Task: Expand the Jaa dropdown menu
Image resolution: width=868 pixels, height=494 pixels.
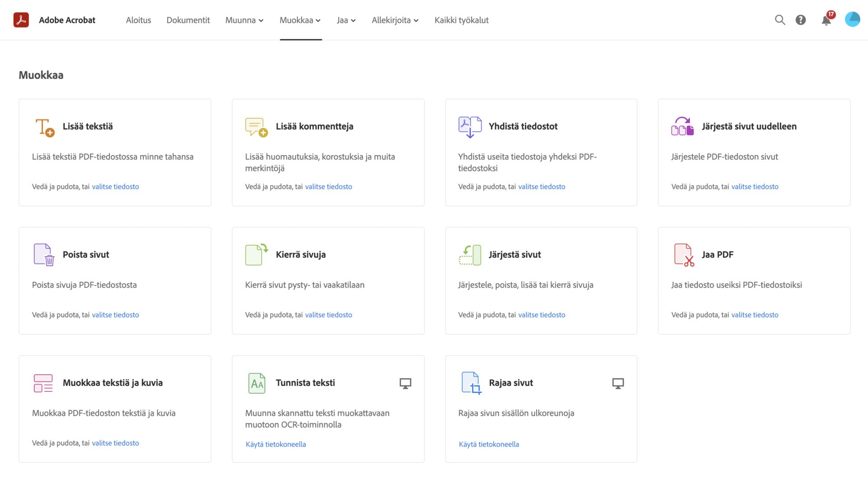Action: tap(346, 20)
